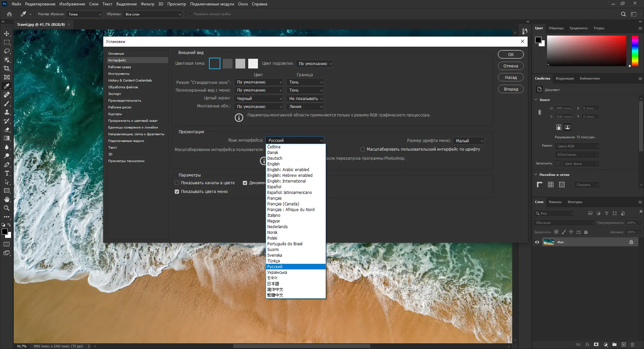Click the search magnifier icon in options bar

click(x=624, y=14)
